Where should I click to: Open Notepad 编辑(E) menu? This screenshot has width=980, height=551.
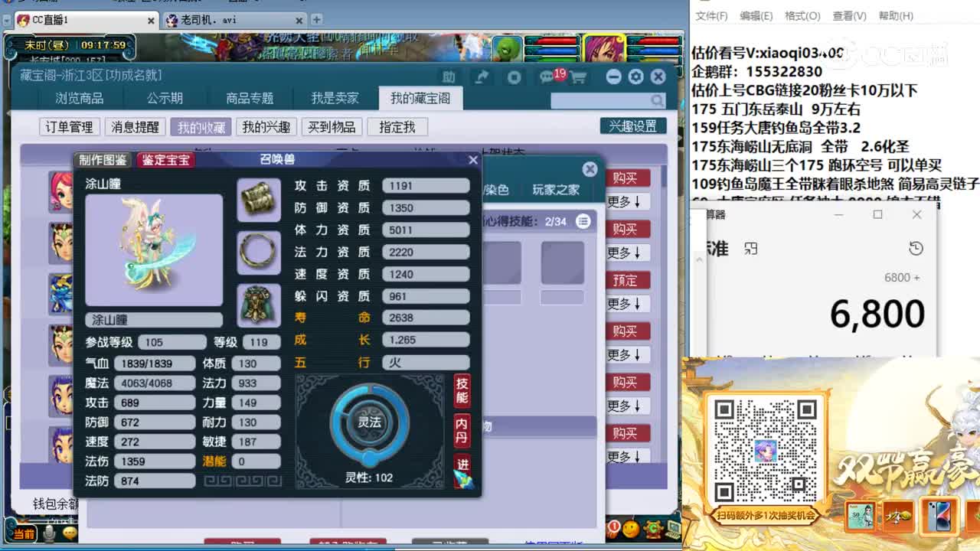(x=756, y=15)
